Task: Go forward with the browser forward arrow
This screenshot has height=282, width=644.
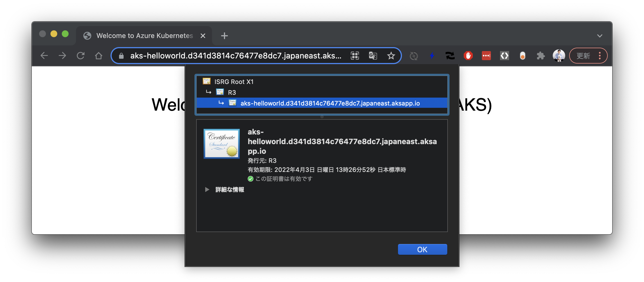Action: click(62, 56)
